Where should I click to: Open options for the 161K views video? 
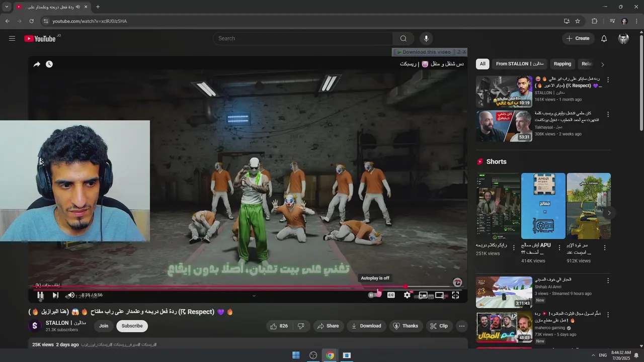pyautogui.click(x=608, y=79)
